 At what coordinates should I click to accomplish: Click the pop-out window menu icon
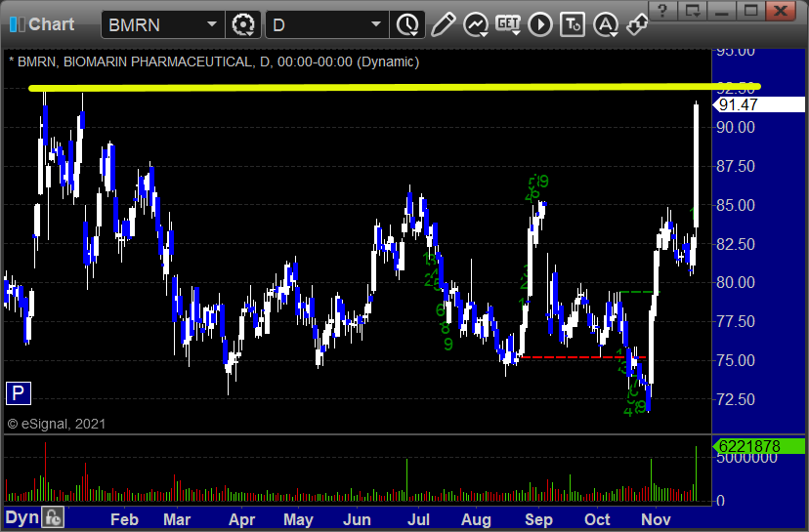pyautogui.click(x=693, y=11)
